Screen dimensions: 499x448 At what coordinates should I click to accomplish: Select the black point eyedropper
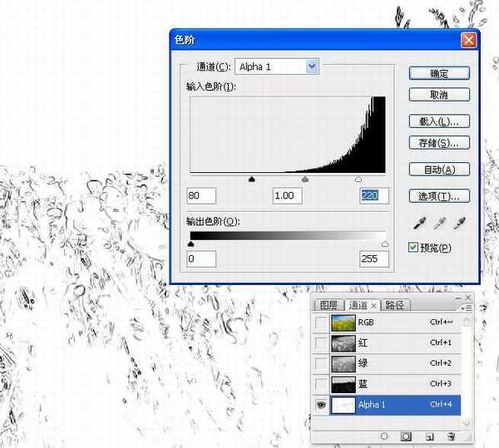click(419, 224)
